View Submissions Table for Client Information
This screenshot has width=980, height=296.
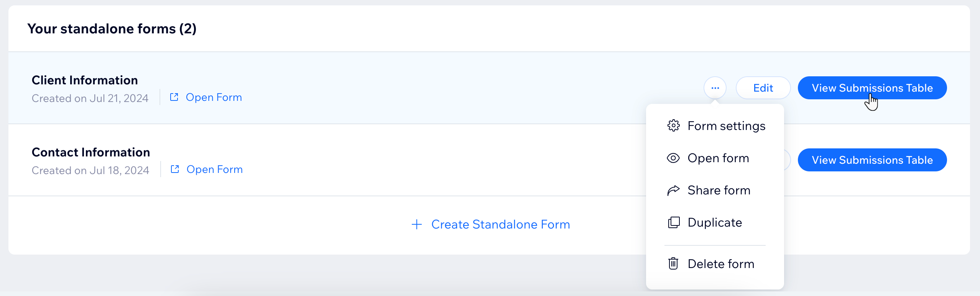point(872,88)
